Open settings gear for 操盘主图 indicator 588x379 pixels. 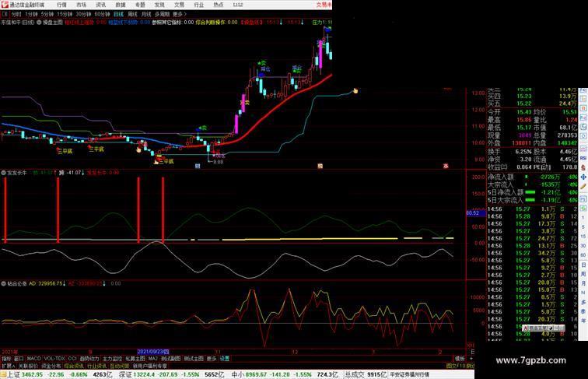(39, 23)
